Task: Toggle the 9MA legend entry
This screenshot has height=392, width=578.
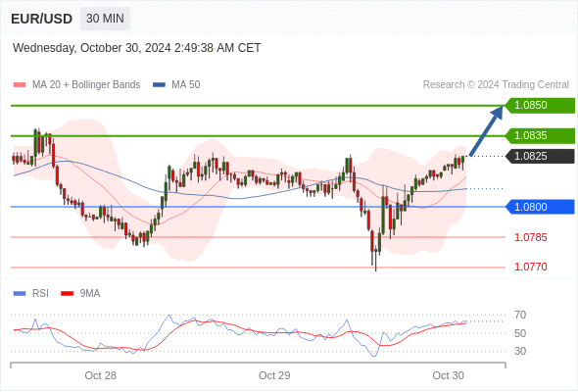Action: click(80, 294)
